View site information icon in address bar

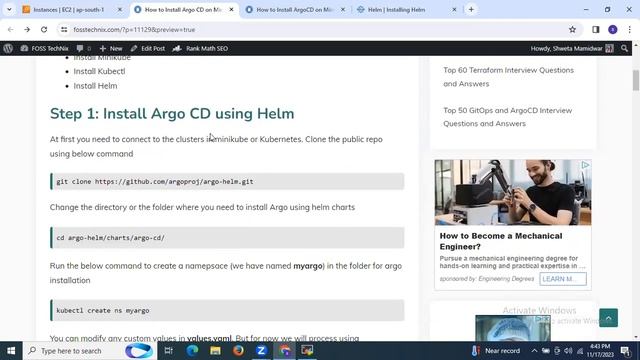point(64,29)
